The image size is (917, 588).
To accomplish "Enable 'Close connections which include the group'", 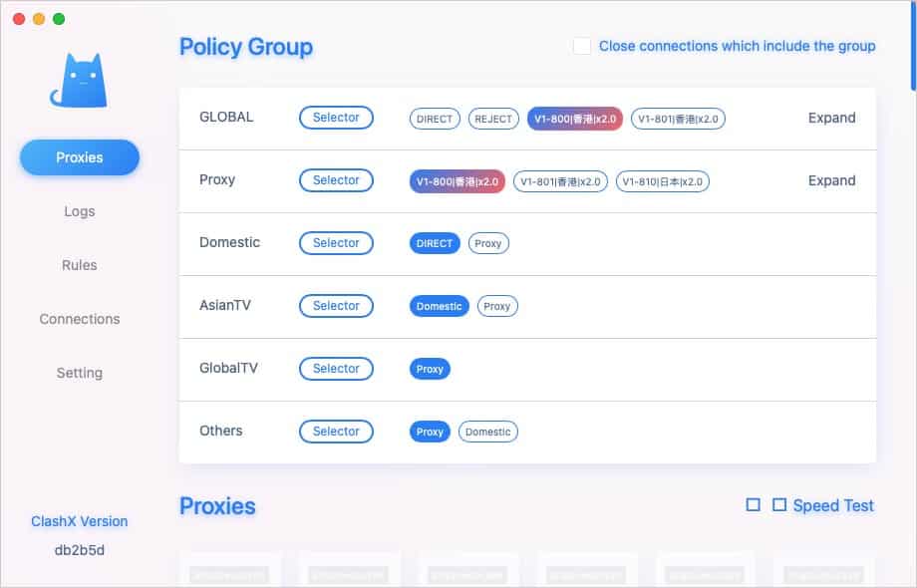I will [x=582, y=46].
